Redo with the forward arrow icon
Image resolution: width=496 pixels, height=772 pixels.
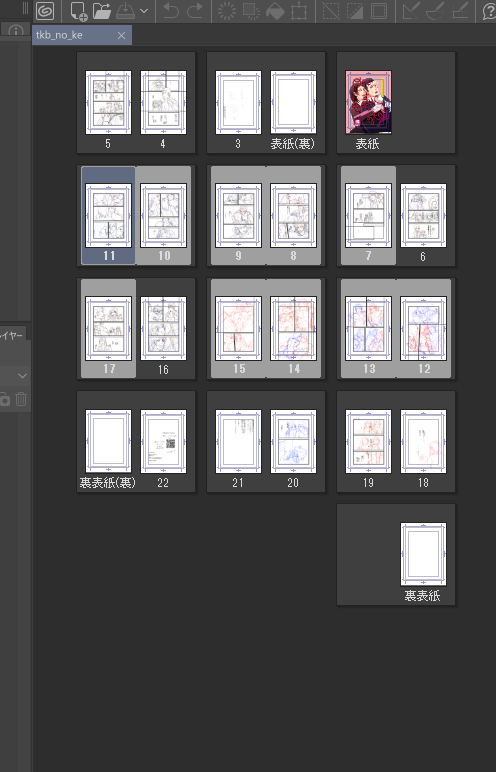[195, 11]
